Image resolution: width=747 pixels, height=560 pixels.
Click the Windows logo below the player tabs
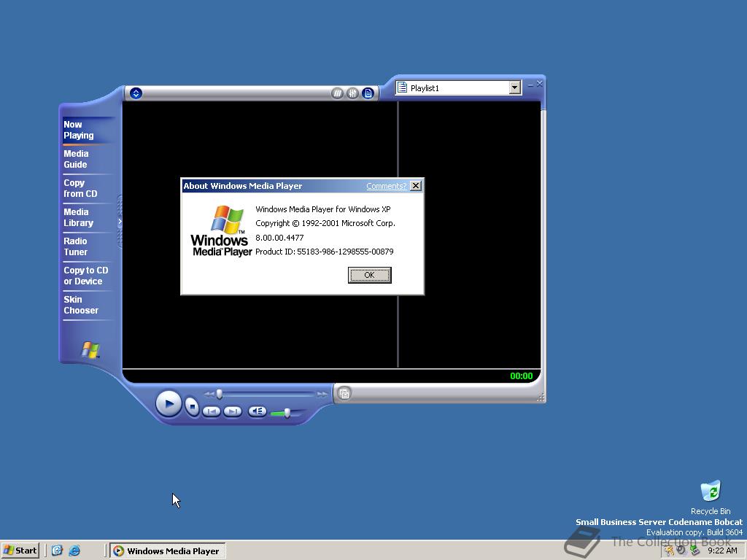90,349
